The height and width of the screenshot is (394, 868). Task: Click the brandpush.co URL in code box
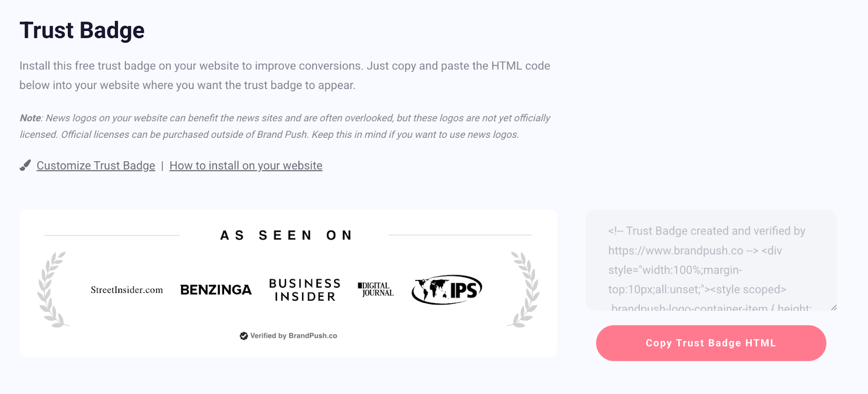coord(675,251)
